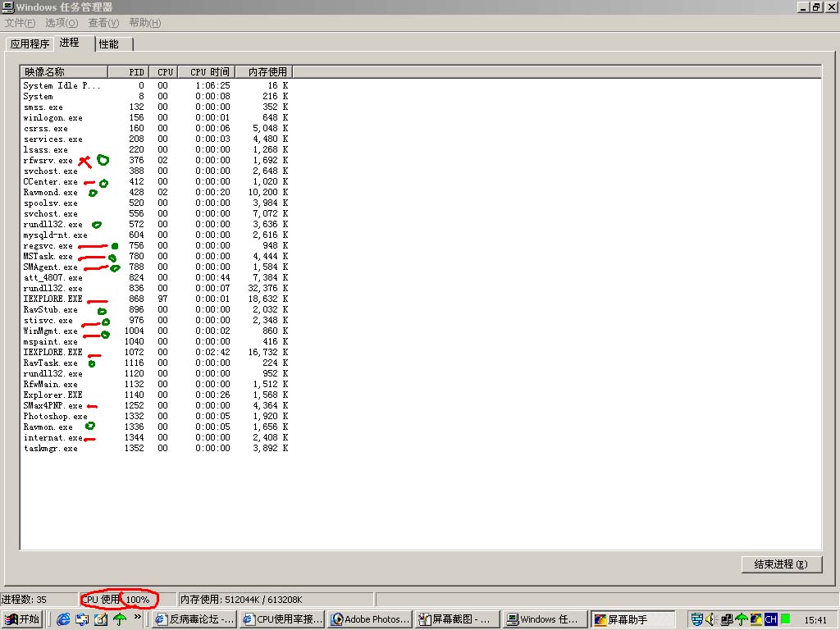Select IEXPLORE.EXE with PID 1072
The image size is (840, 630).
(x=156, y=352)
